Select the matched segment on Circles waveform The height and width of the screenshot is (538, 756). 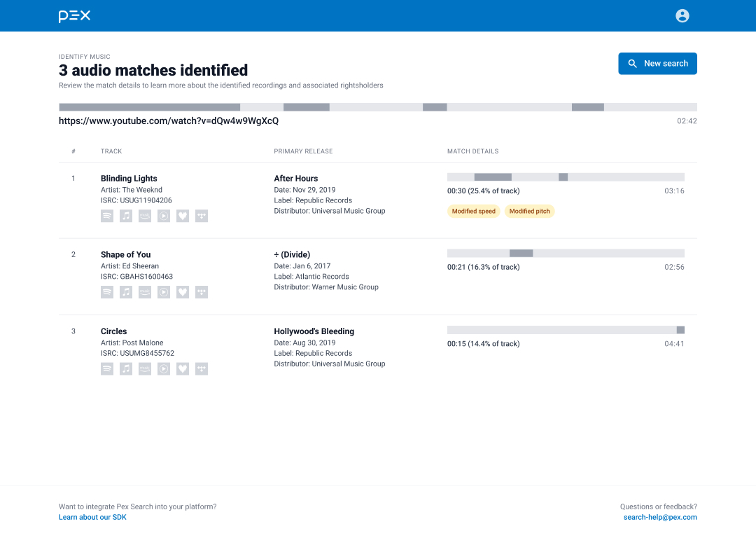pos(680,329)
